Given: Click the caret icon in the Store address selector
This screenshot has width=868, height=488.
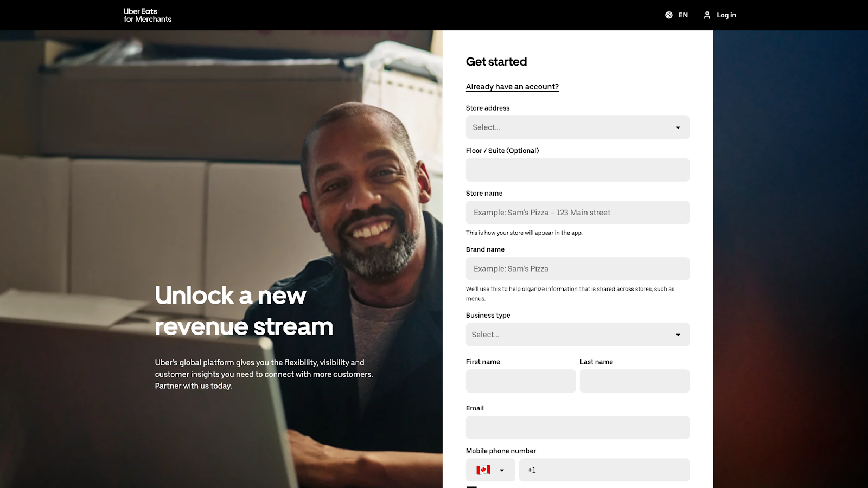Looking at the screenshot, I should click(678, 127).
